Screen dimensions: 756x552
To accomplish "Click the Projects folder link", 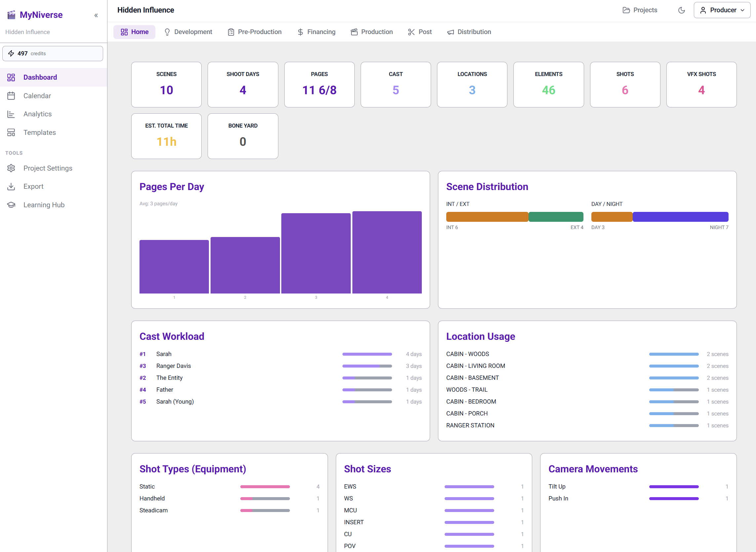I will tap(640, 10).
